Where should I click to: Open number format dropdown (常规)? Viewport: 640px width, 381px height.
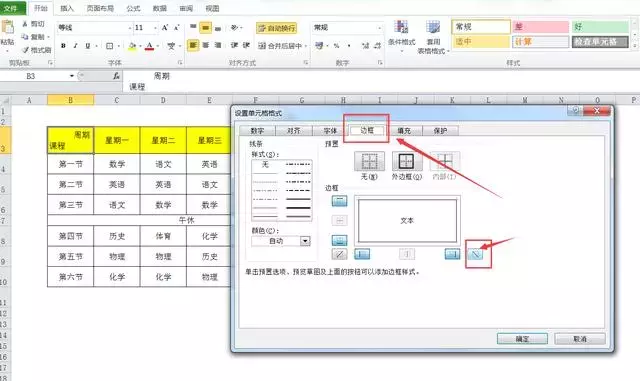click(380, 28)
